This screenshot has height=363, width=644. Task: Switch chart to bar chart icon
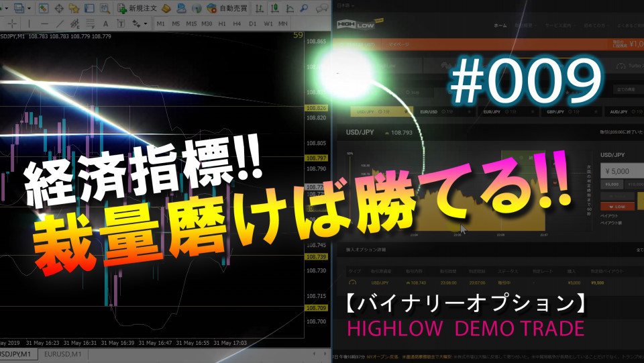tap(259, 8)
